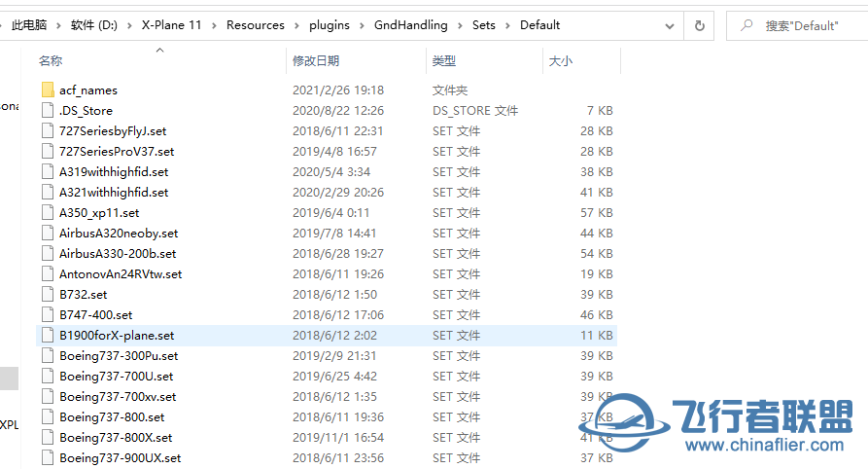Click the A321withhighfid.set file icon
This screenshot has height=469, width=868.
point(49,193)
